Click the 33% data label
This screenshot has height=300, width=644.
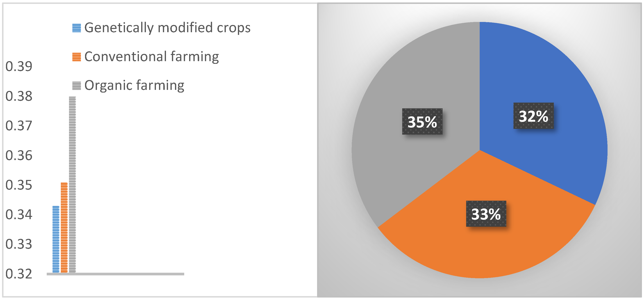point(486,214)
